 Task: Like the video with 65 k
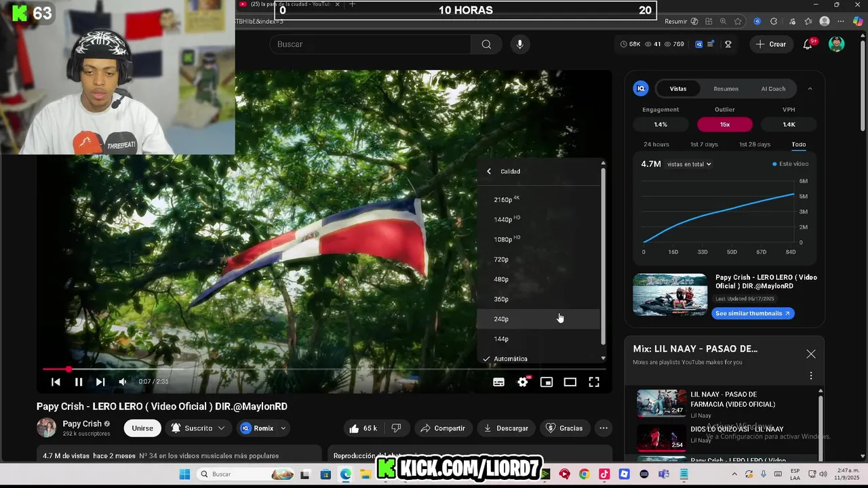(x=363, y=428)
